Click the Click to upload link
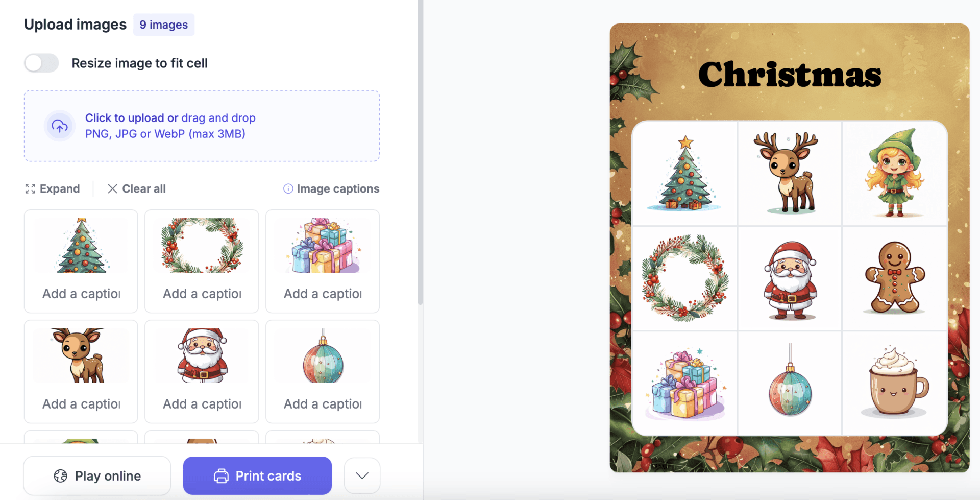 [125, 118]
